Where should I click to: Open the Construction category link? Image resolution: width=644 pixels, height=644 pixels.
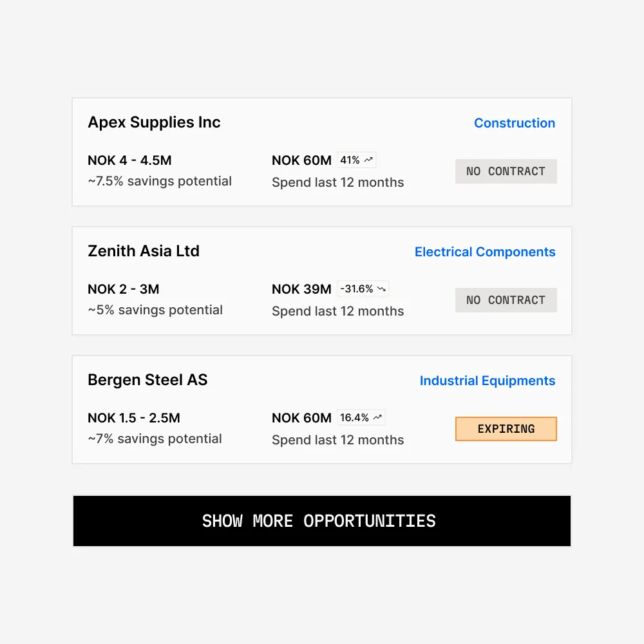514,123
